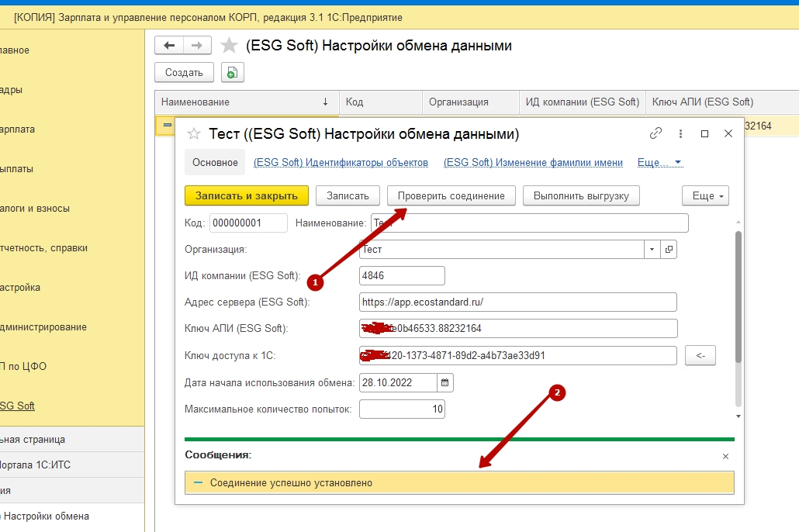Copy link to the Тест dialog

click(x=655, y=133)
